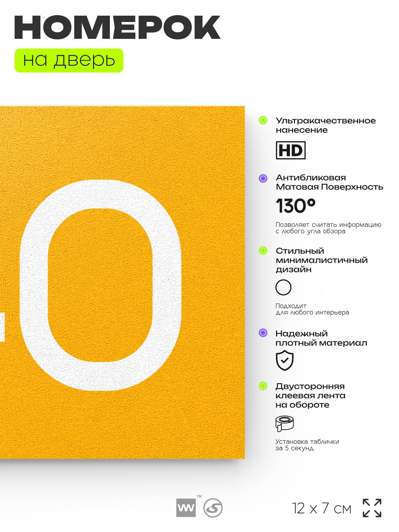Select purple bullet beside Надежный плотный материал
Screen dimensions: 399x532
[x=263, y=333]
